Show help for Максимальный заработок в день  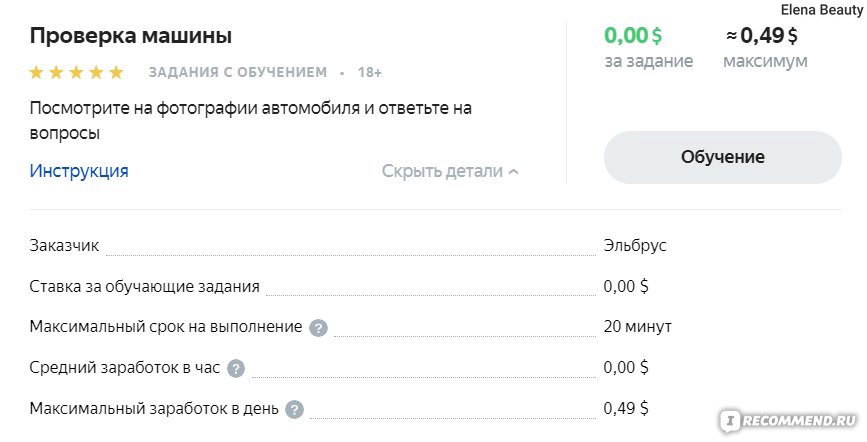click(x=295, y=410)
